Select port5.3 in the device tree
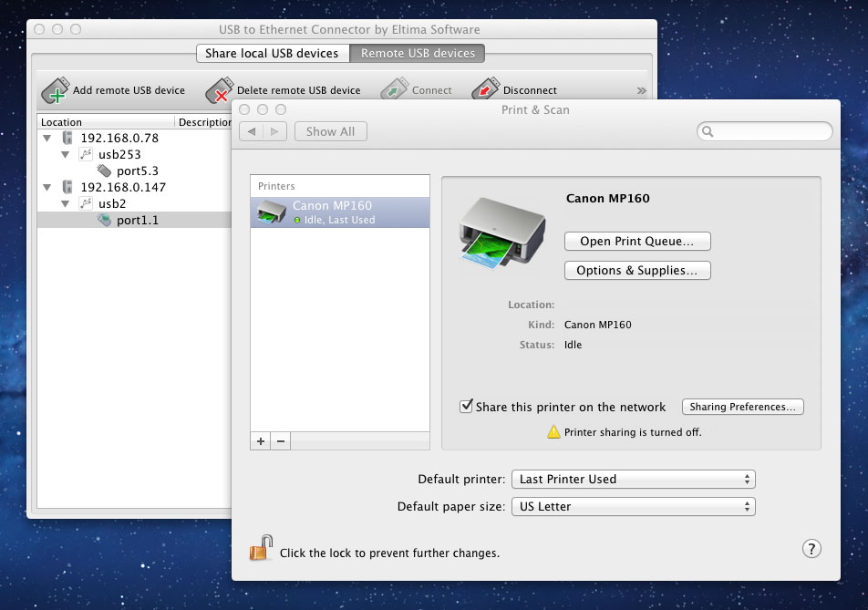868x610 pixels. click(138, 171)
